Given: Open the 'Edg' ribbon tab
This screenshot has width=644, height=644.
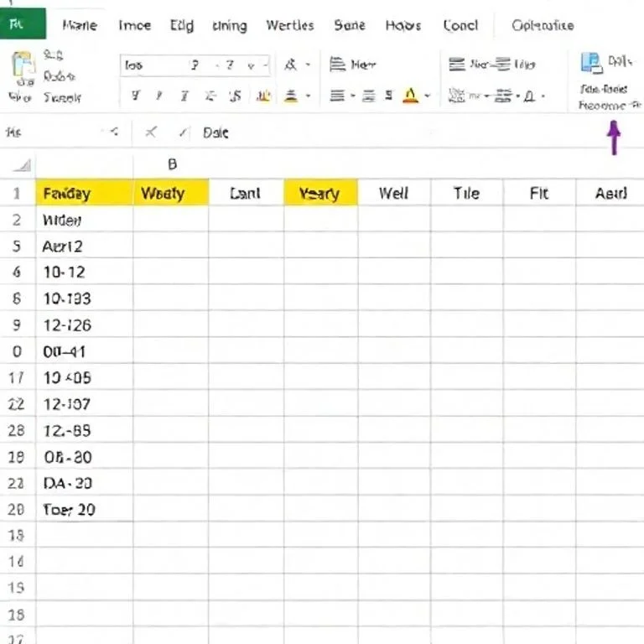Looking at the screenshot, I should (181, 25).
